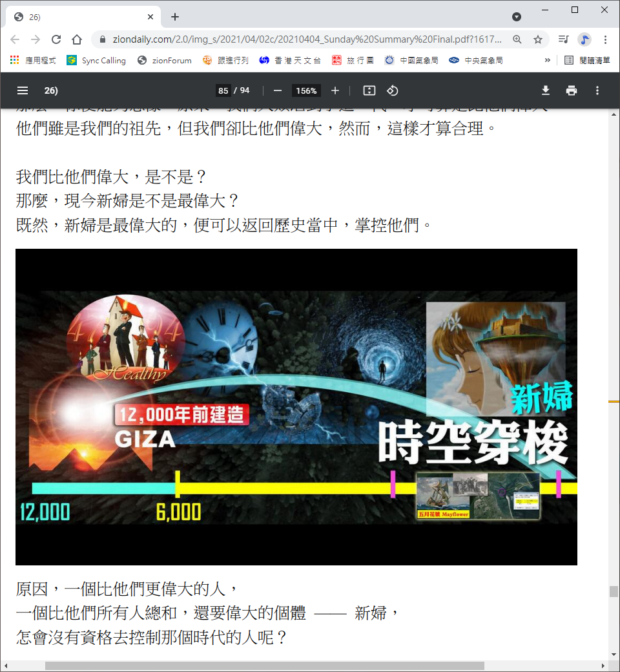Click the text line starting '原因，一個比他們更偉大的人'
This screenshot has height=672, width=620.
pos(127,589)
